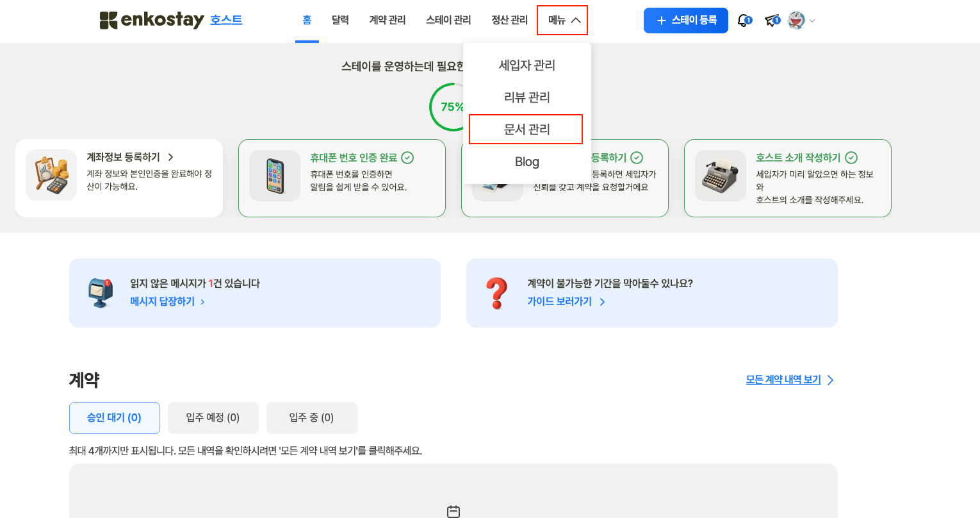980x518 pixels.
Task: Open the announcements megaphone icon
Action: pos(772,21)
